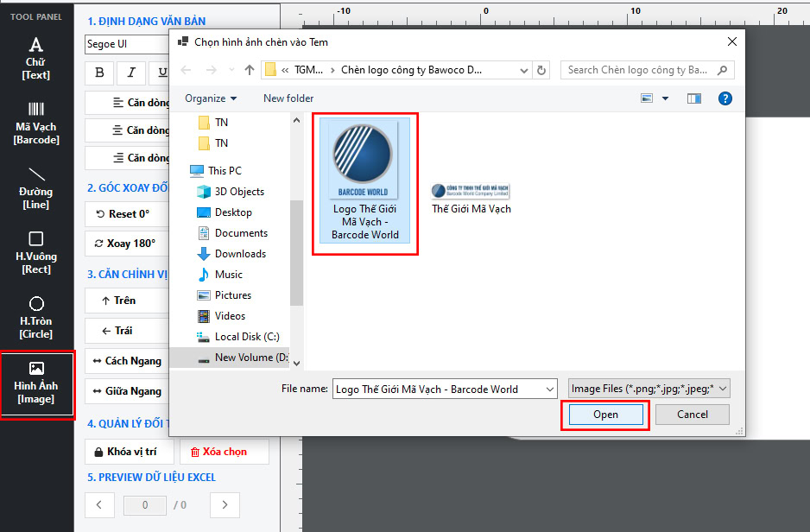
Task: Open recent locations dropdown
Action: tap(231, 70)
